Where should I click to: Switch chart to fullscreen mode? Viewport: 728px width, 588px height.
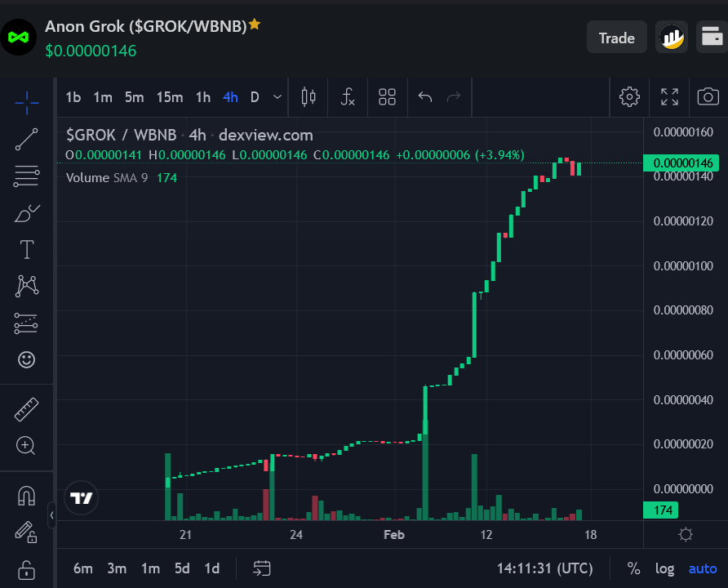click(x=669, y=97)
